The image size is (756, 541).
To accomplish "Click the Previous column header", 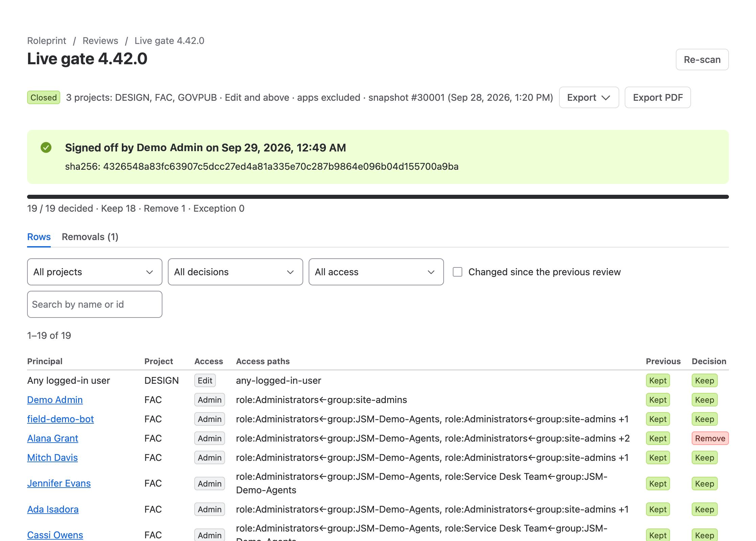I will [663, 361].
